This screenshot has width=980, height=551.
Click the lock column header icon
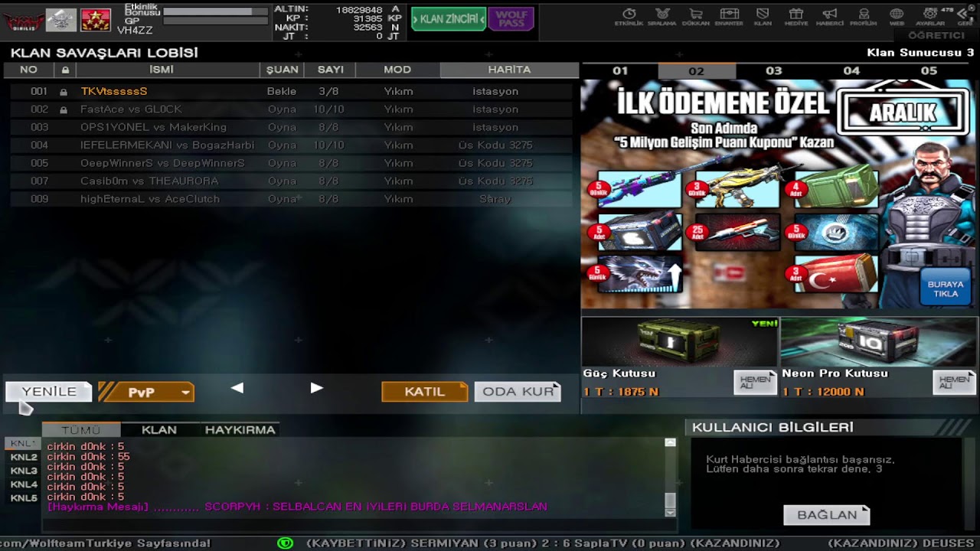(65, 70)
